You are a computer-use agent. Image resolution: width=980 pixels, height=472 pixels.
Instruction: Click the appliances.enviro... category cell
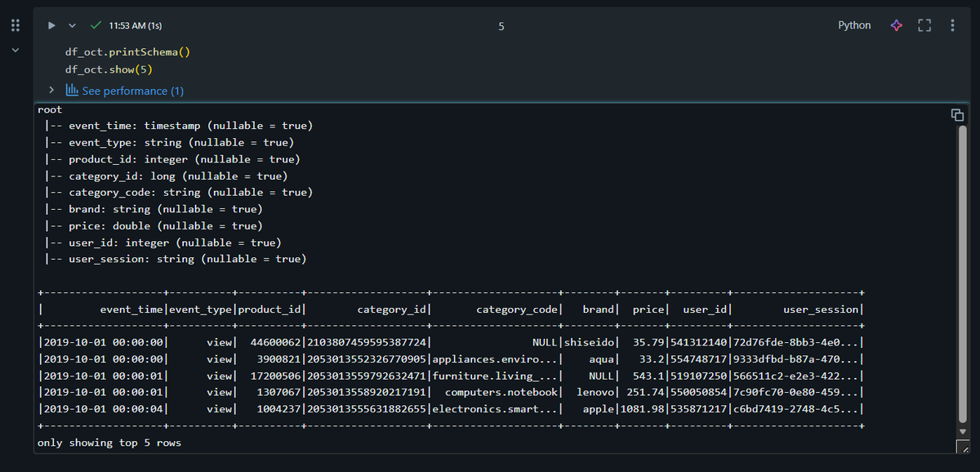point(496,359)
